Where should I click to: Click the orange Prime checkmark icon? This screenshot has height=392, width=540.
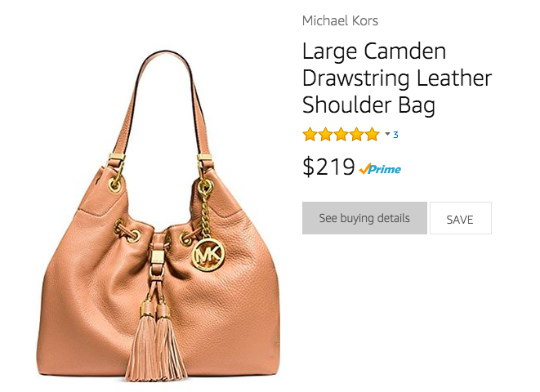[364, 168]
